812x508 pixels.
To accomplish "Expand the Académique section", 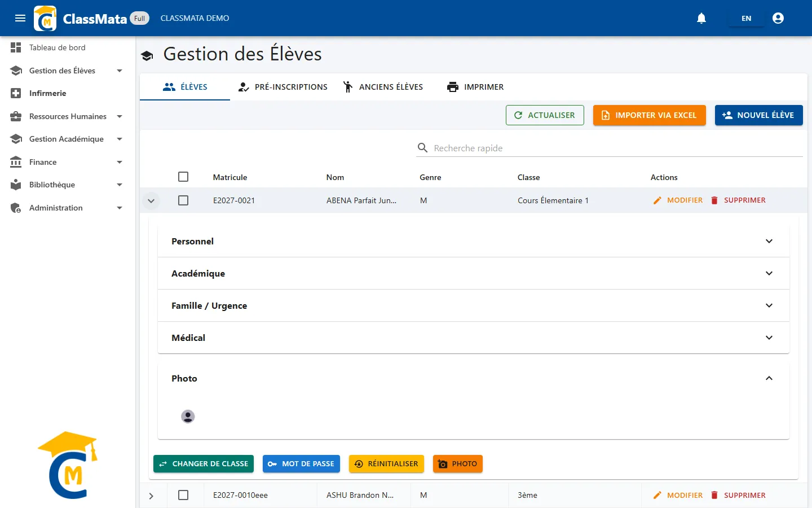I will pos(474,273).
